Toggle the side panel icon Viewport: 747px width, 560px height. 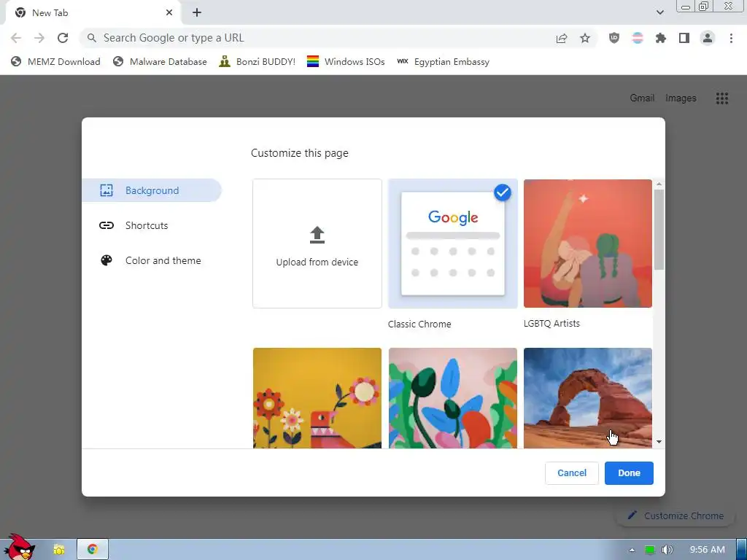point(684,38)
